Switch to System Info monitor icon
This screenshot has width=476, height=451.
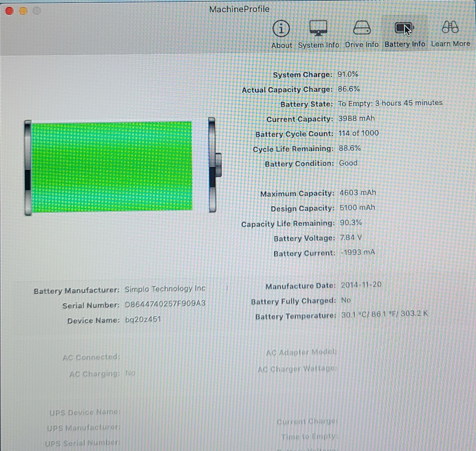318,28
